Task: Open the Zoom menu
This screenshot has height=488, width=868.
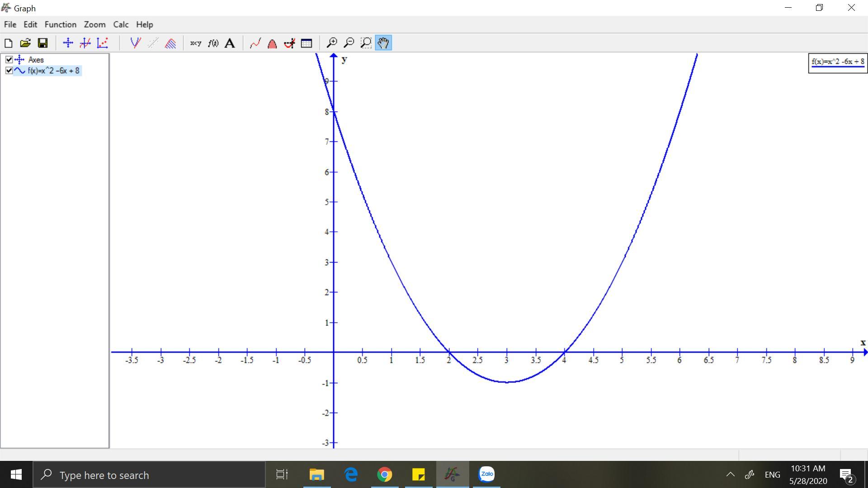Action: point(94,24)
